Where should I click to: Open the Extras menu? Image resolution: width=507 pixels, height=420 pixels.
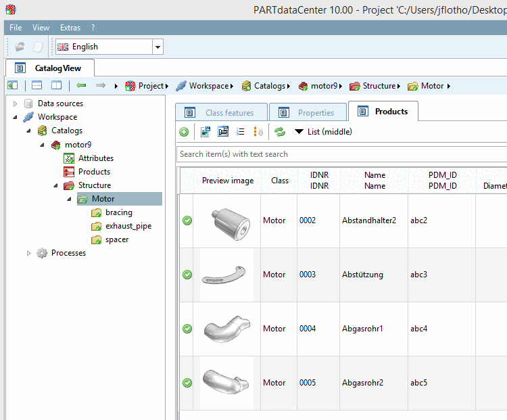click(x=70, y=28)
